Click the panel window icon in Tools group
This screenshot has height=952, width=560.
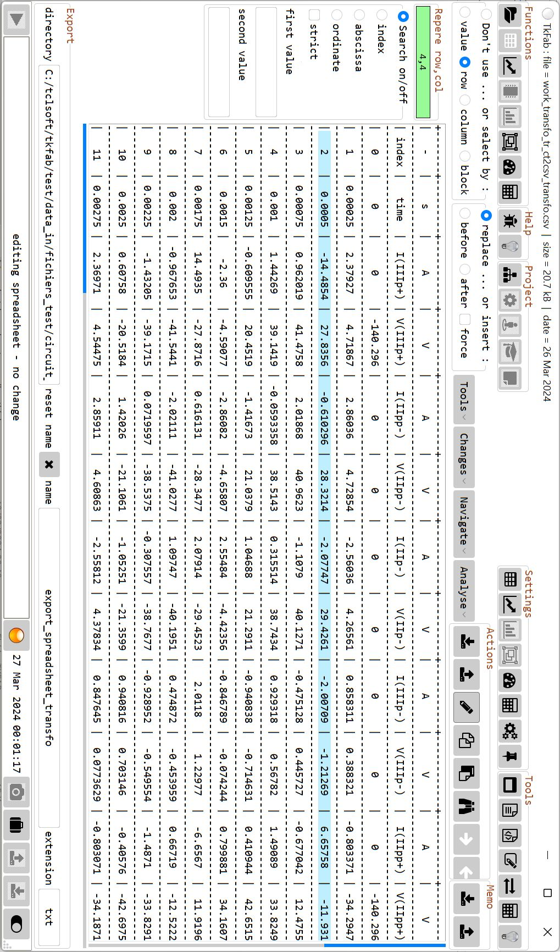[x=510, y=784]
